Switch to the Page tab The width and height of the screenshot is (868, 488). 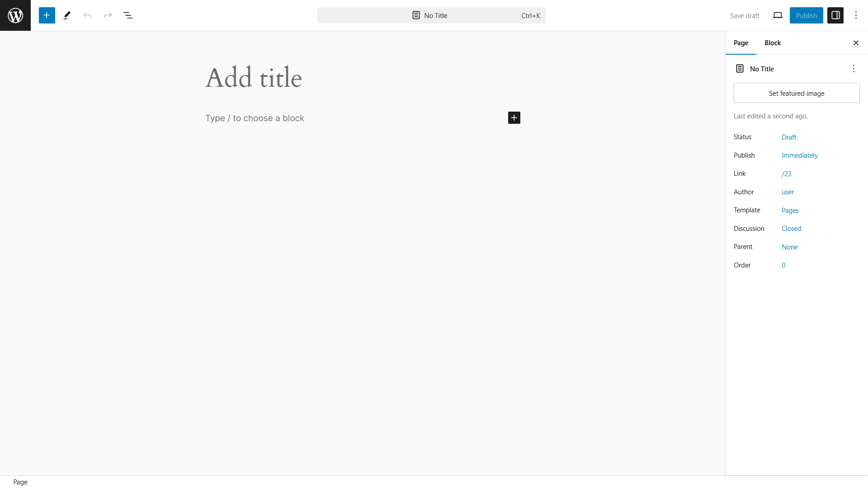coord(741,42)
